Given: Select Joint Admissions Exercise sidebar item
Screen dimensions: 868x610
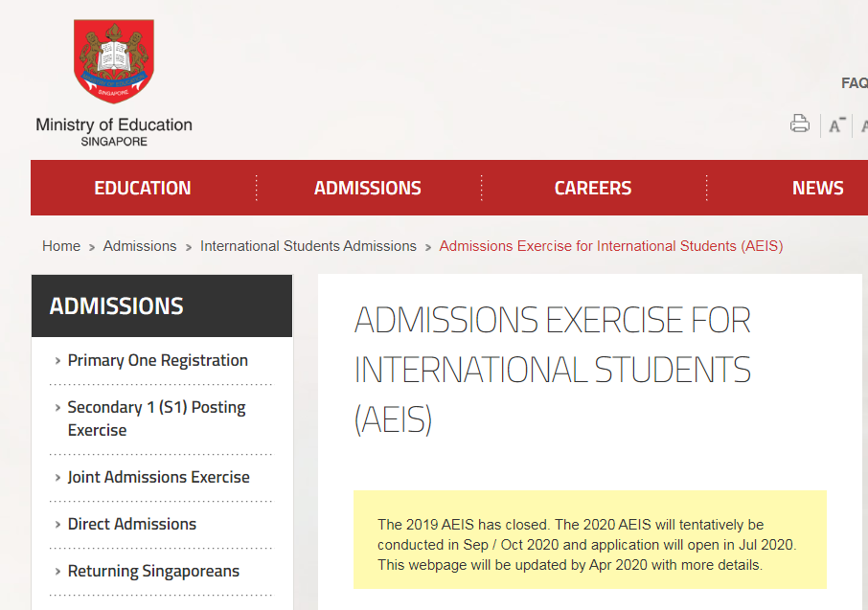Looking at the screenshot, I should point(158,477).
